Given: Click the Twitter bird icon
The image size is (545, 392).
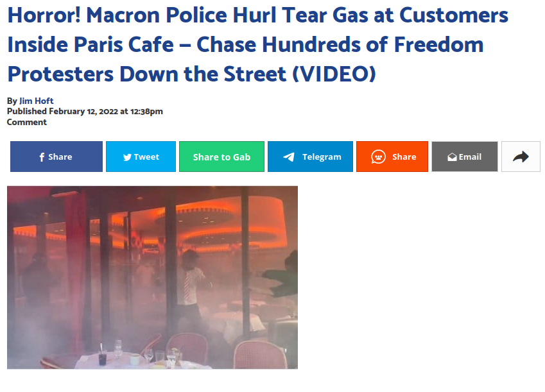Looking at the screenshot, I should [127, 157].
